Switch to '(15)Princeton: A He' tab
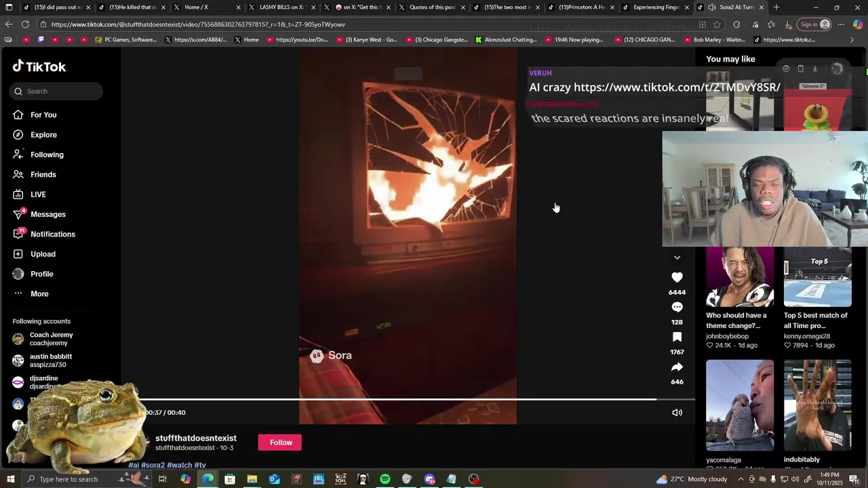Viewport: 868px width, 488px height. pos(580,7)
